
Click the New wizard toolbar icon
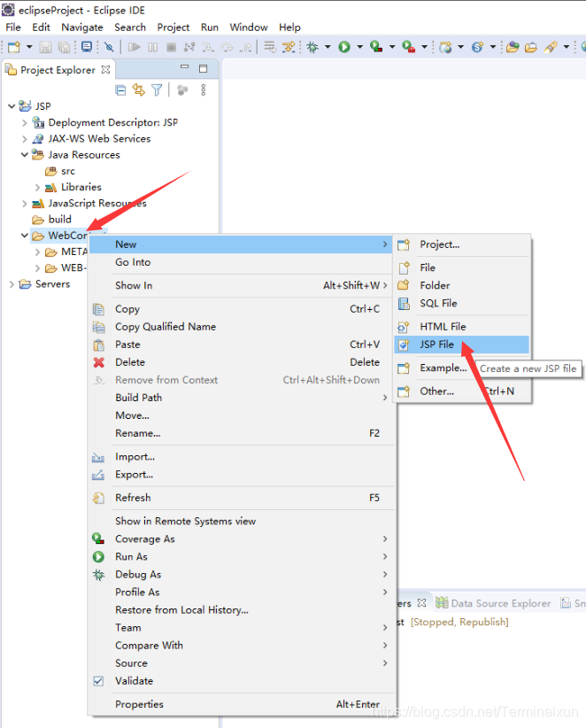click(14, 47)
